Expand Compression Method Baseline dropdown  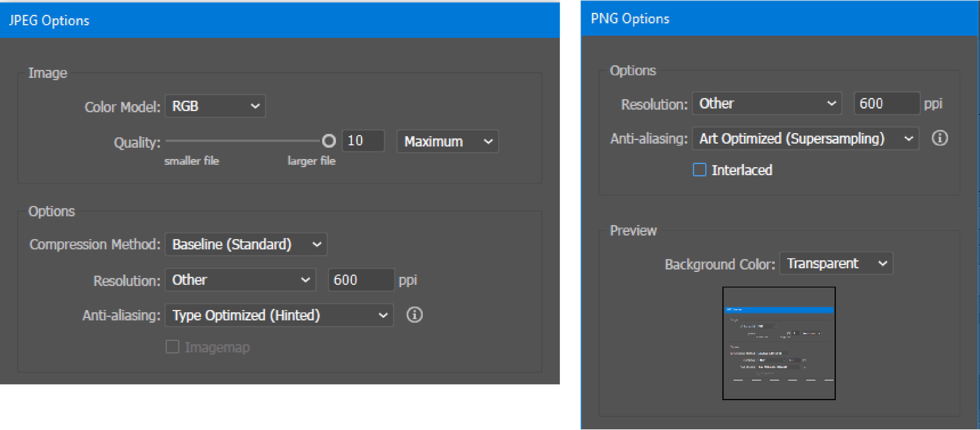[x=246, y=244]
